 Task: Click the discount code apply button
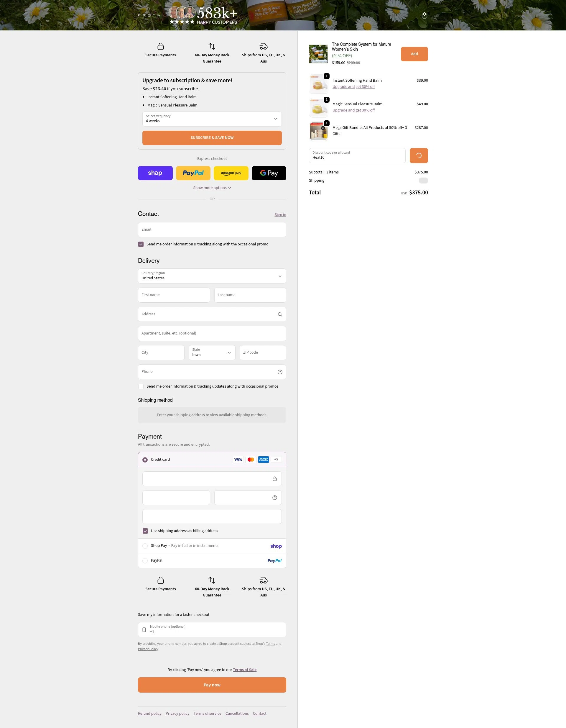[x=418, y=155]
